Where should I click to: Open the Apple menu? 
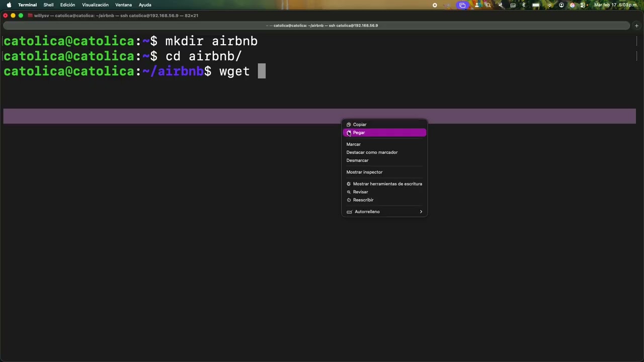pyautogui.click(x=9, y=5)
